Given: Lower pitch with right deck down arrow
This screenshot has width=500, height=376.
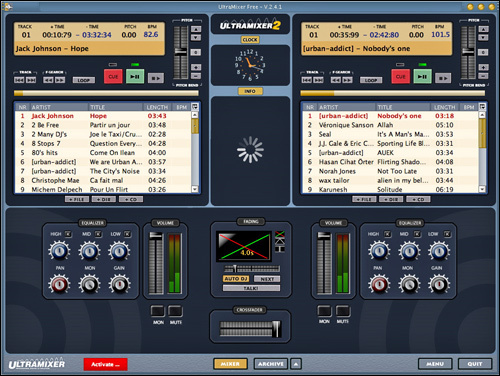Looking at the screenshot, I should pyautogui.click(x=483, y=37).
